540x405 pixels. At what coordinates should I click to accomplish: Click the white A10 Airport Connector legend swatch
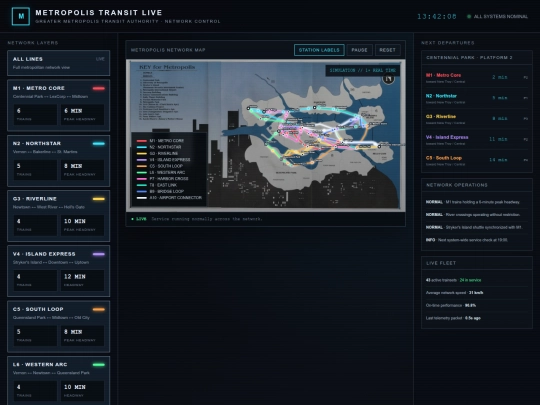[142, 198]
